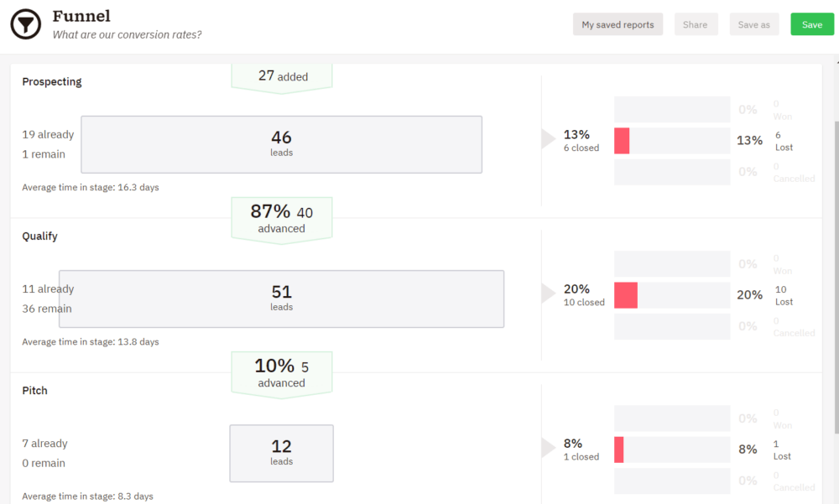Select the 46 leads box in Prospecting
The height and width of the screenshot is (504, 839).
pos(281,144)
